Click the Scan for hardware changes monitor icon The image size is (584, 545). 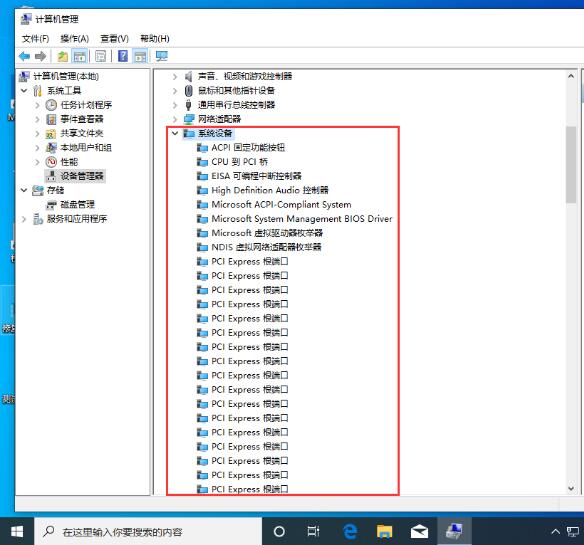pyautogui.click(x=162, y=57)
